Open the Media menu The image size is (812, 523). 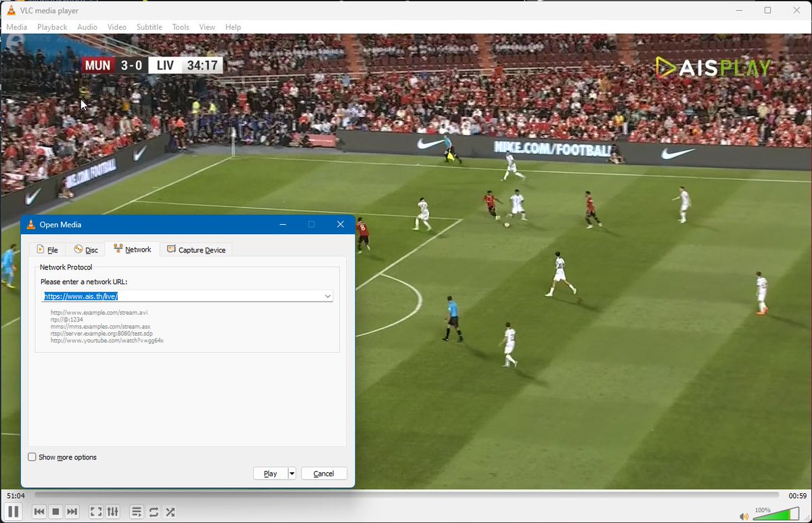click(17, 27)
